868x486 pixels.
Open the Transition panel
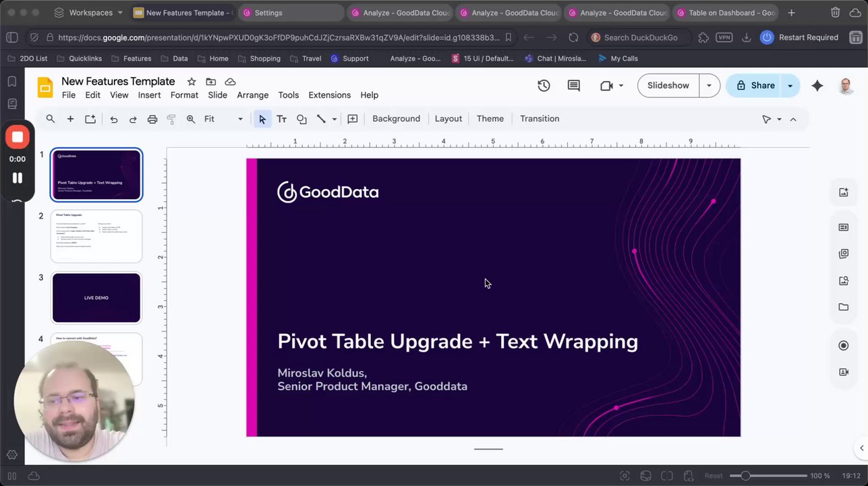540,119
